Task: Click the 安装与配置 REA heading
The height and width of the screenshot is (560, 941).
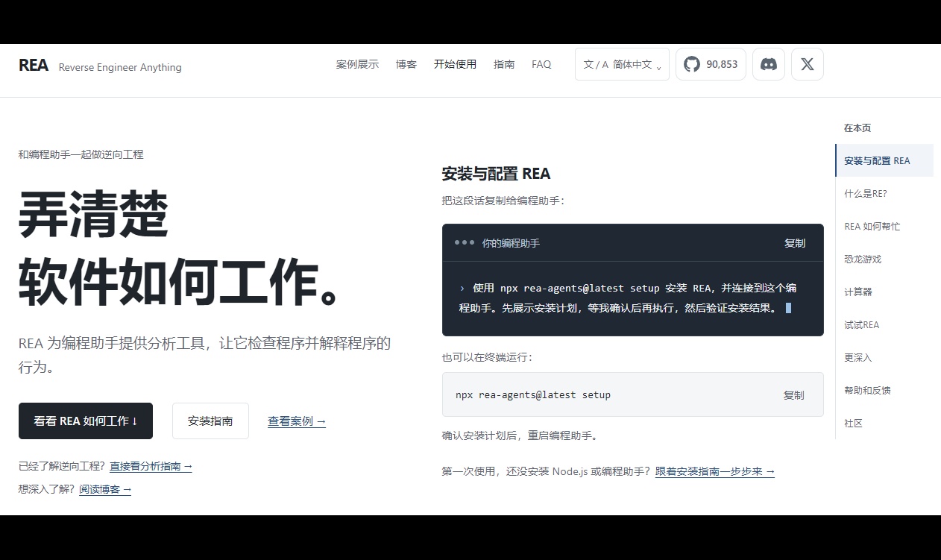Action: [496, 174]
